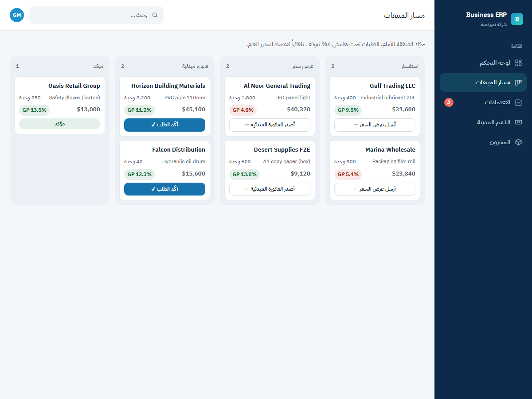Click the $15,600 amount
This screenshot has height=399, width=532.
point(193,174)
